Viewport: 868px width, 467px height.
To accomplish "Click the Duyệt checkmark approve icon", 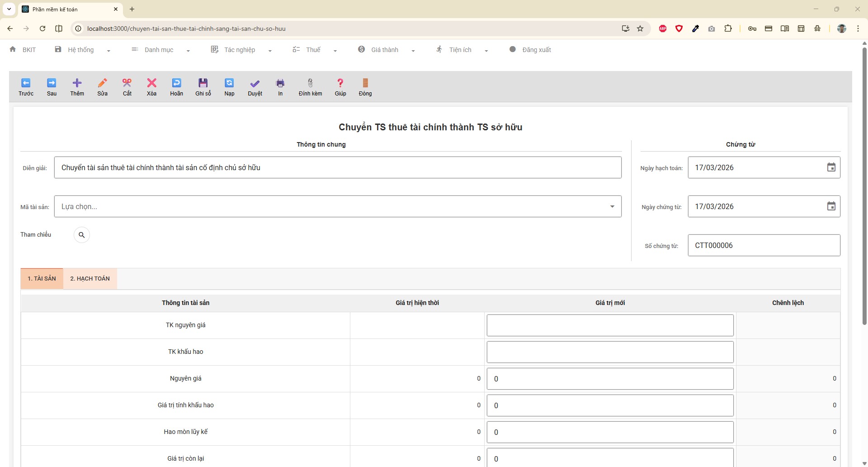I will coord(255,84).
